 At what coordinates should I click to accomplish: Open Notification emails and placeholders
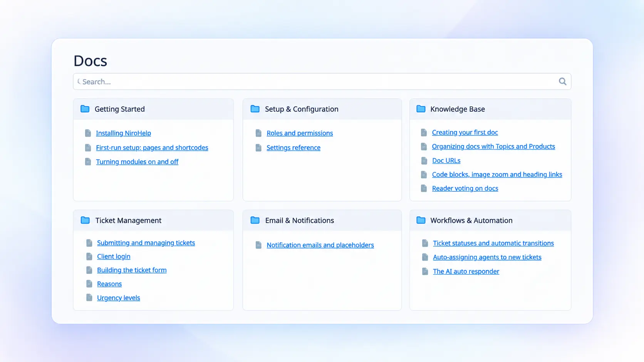tap(320, 245)
